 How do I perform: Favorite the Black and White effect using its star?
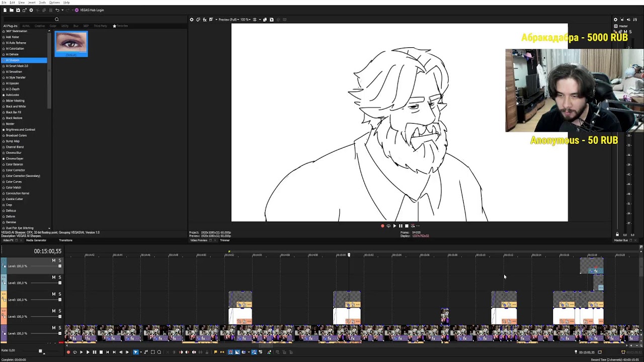tap(4, 107)
